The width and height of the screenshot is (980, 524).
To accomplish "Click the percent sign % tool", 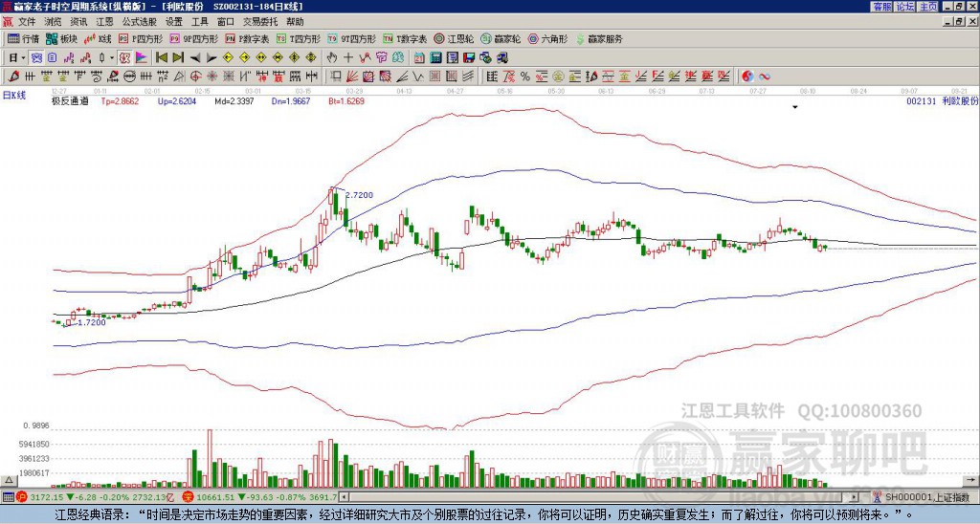I will 525,76.
